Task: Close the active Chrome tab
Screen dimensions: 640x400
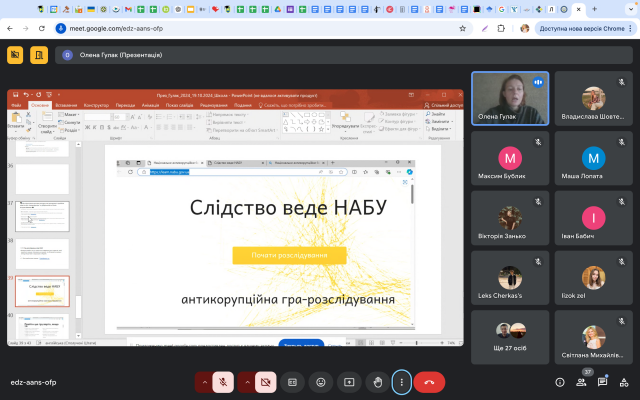Action: (x=578, y=9)
